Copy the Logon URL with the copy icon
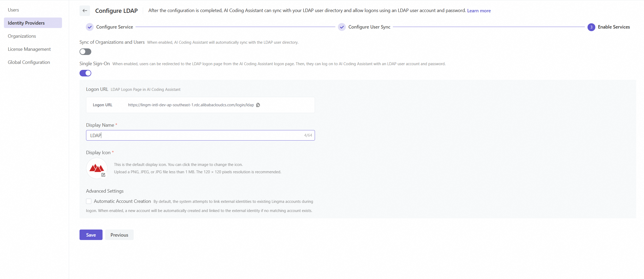Viewport: 644px width, 279px height. [258, 105]
